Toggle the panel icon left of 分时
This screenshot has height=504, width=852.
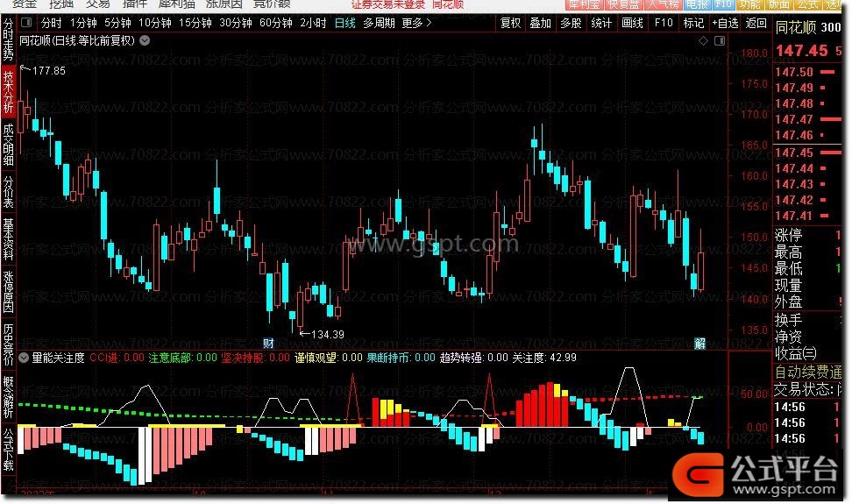pos(26,23)
